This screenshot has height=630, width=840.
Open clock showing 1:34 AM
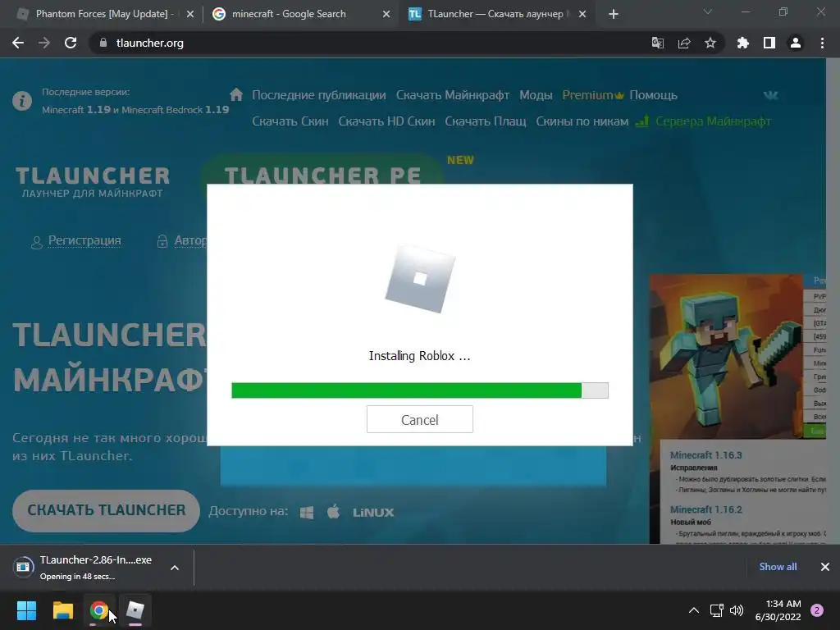[778, 609]
